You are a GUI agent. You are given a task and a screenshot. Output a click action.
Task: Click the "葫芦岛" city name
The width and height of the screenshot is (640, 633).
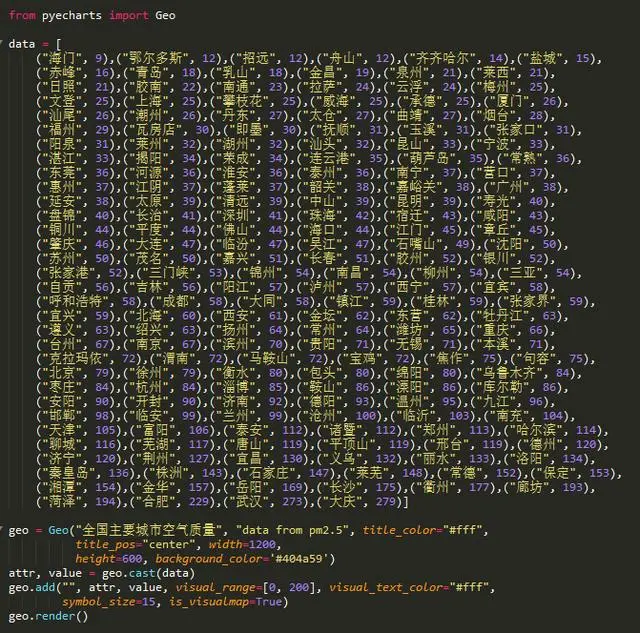[429, 158]
